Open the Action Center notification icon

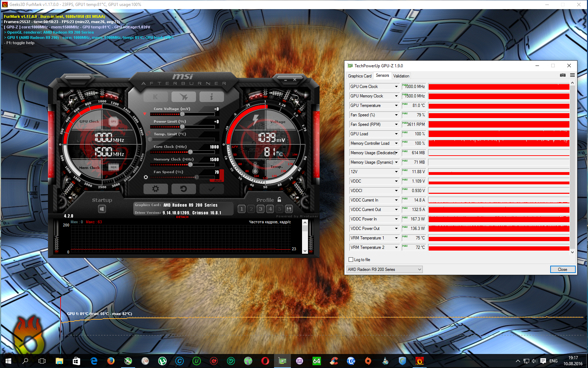(x=543, y=361)
